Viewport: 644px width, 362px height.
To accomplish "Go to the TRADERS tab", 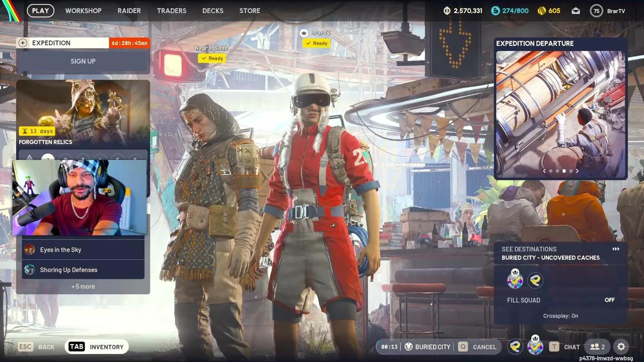I will tap(172, 11).
